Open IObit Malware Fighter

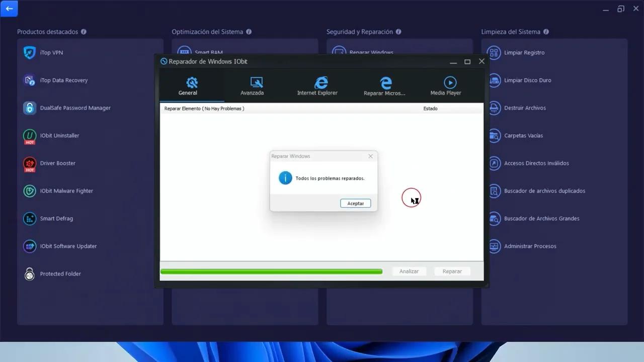coord(66,191)
